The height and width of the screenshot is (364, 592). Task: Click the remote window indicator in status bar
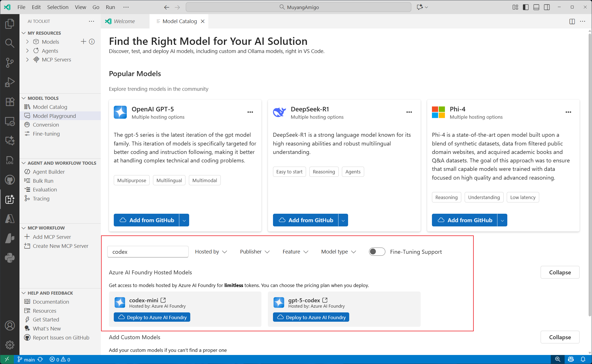point(7,359)
